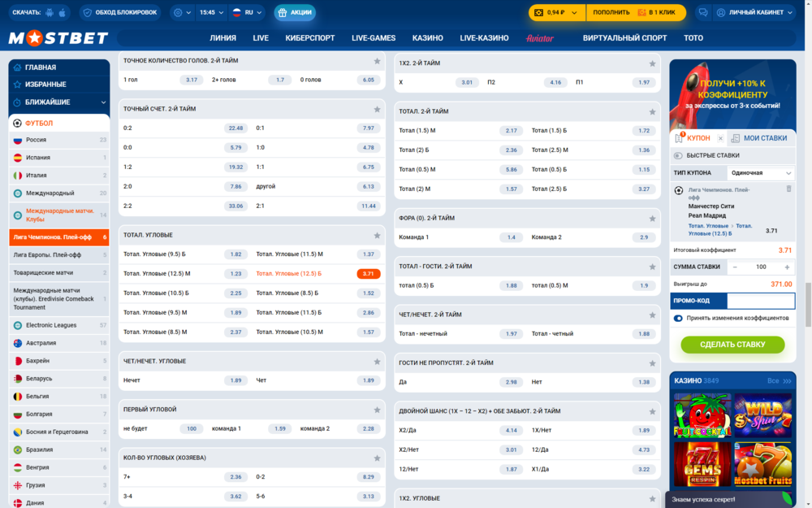
Task: Star the Тотал - гости 2-й тайм market
Action: click(x=653, y=267)
